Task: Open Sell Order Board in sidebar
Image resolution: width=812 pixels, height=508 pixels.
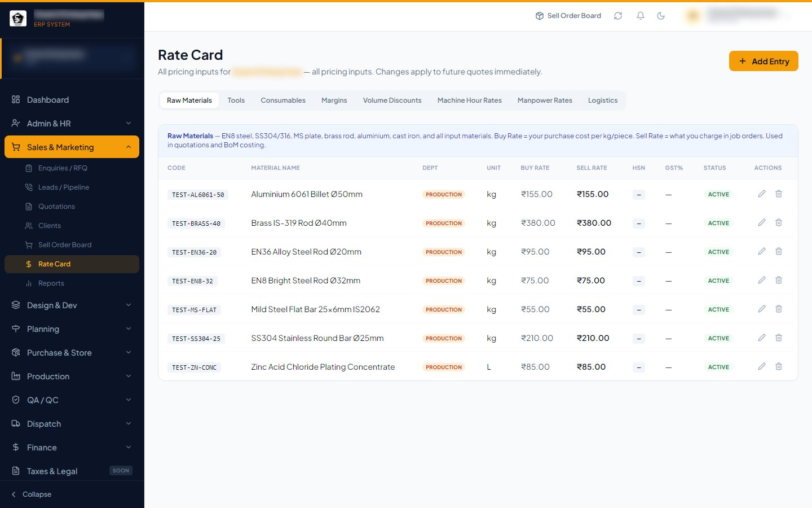Action: pos(72,245)
